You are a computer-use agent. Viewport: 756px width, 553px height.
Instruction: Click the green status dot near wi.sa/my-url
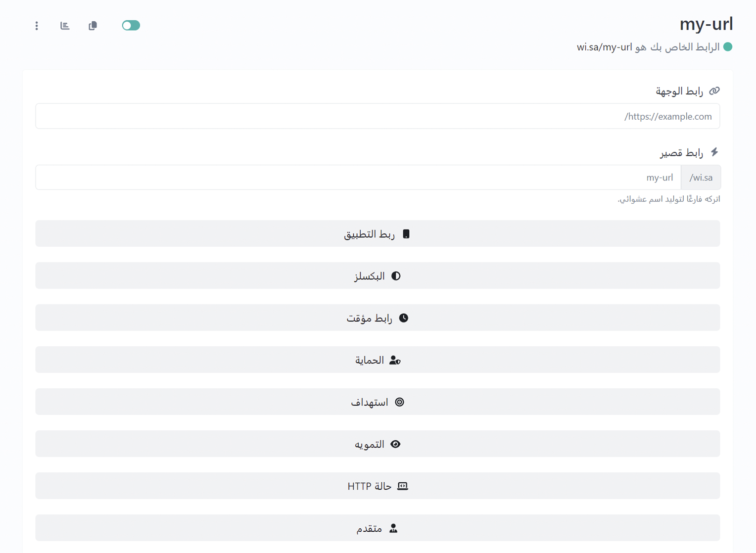tap(728, 47)
